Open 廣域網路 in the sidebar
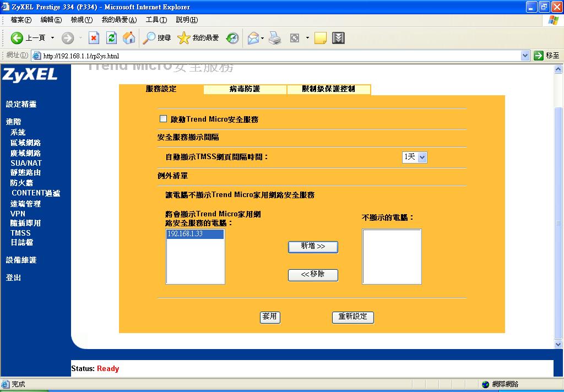564x392 pixels. tap(25, 153)
